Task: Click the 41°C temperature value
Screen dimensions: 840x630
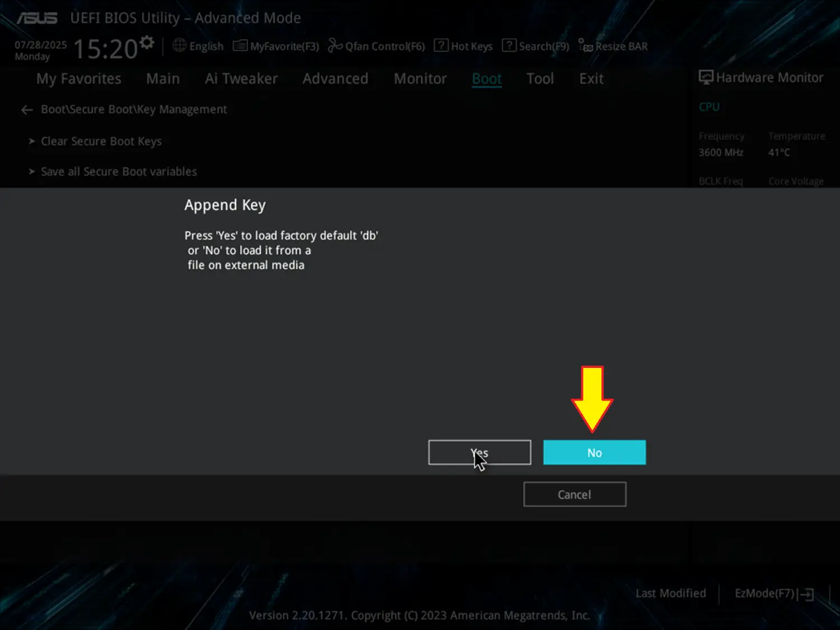Action: point(779,152)
